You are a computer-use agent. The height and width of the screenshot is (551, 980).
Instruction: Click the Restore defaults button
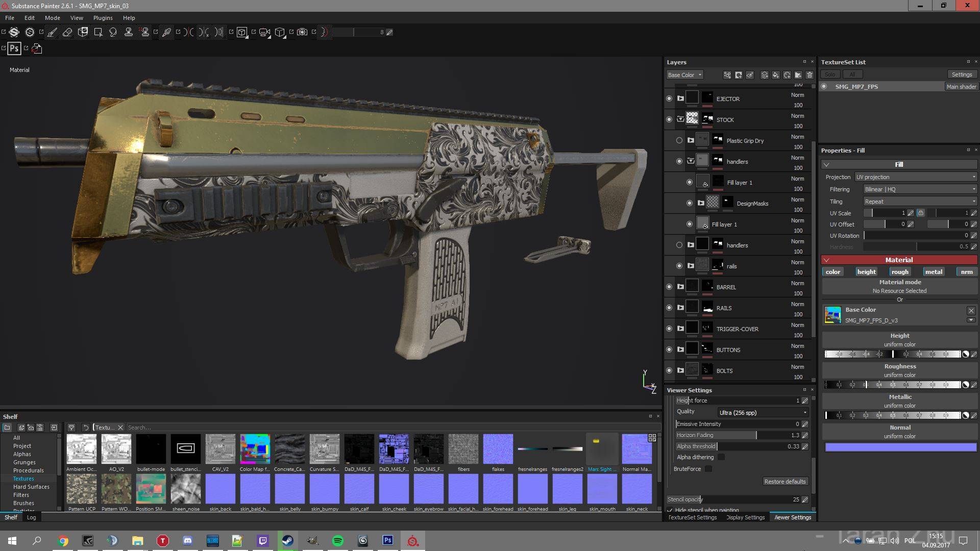click(x=785, y=481)
